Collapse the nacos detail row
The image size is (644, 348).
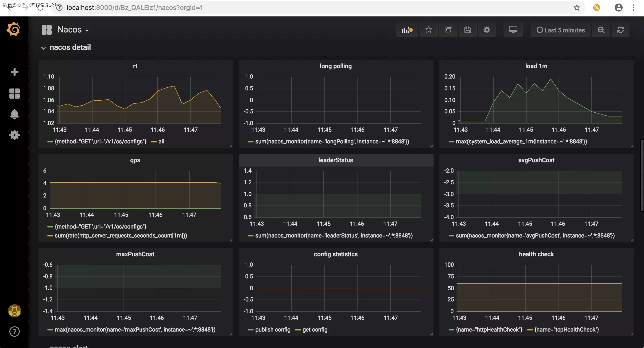pyautogui.click(x=70, y=47)
